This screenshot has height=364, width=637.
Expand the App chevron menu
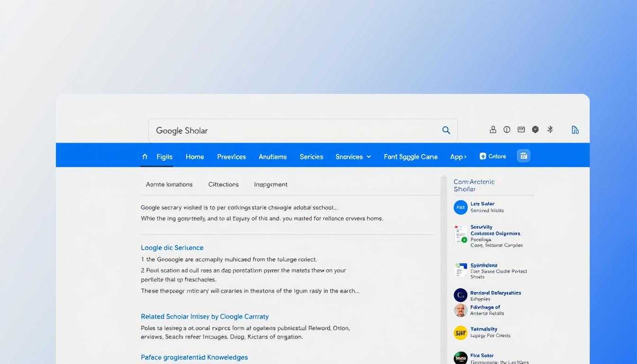click(458, 157)
